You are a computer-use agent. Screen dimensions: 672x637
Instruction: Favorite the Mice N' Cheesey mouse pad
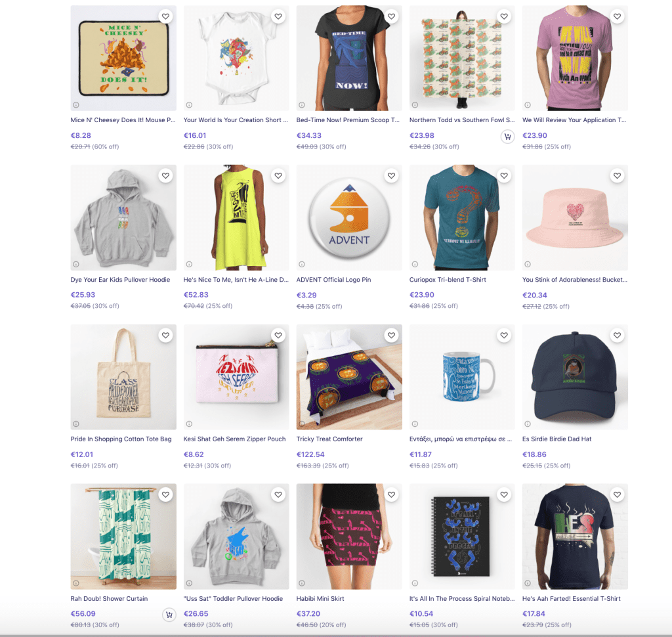pos(165,16)
